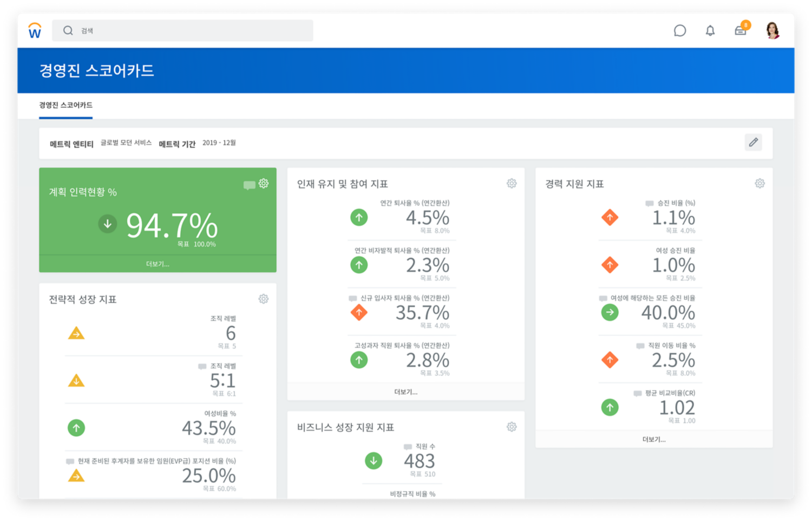Screen dimensions: 812x521
Task: Click the 5:1 조직 레벨 value
Action: pyautogui.click(x=222, y=381)
